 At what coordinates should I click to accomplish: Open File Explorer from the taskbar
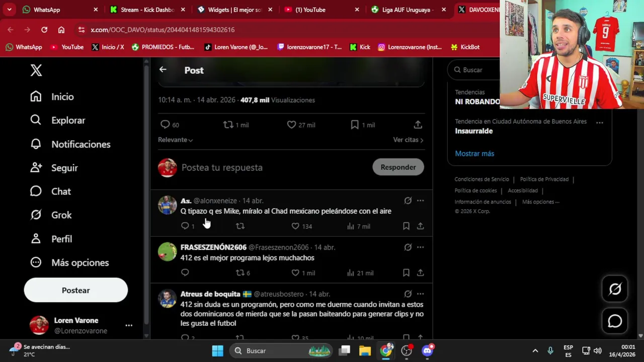[x=365, y=350]
